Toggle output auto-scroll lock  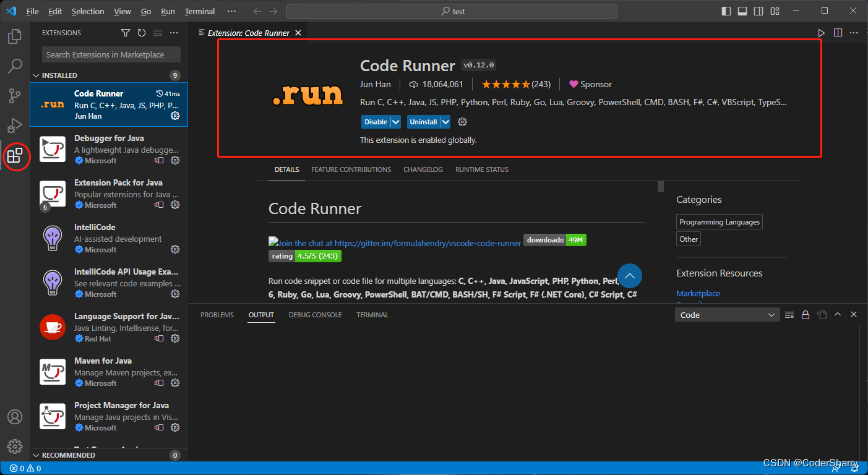coord(806,315)
